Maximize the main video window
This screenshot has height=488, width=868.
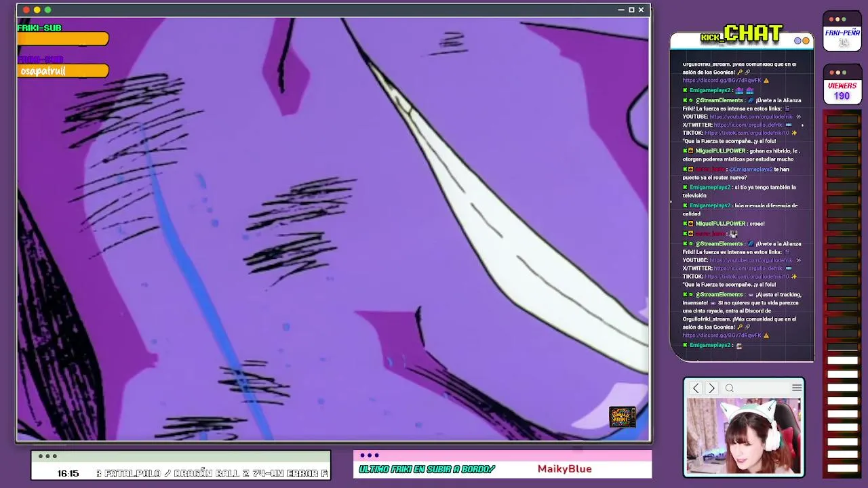pos(631,9)
